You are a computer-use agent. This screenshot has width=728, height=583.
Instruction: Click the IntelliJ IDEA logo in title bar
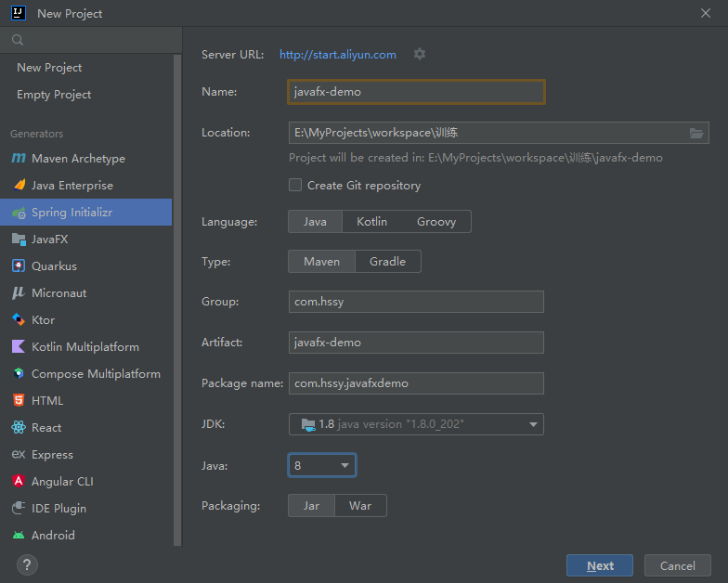click(x=19, y=13)
